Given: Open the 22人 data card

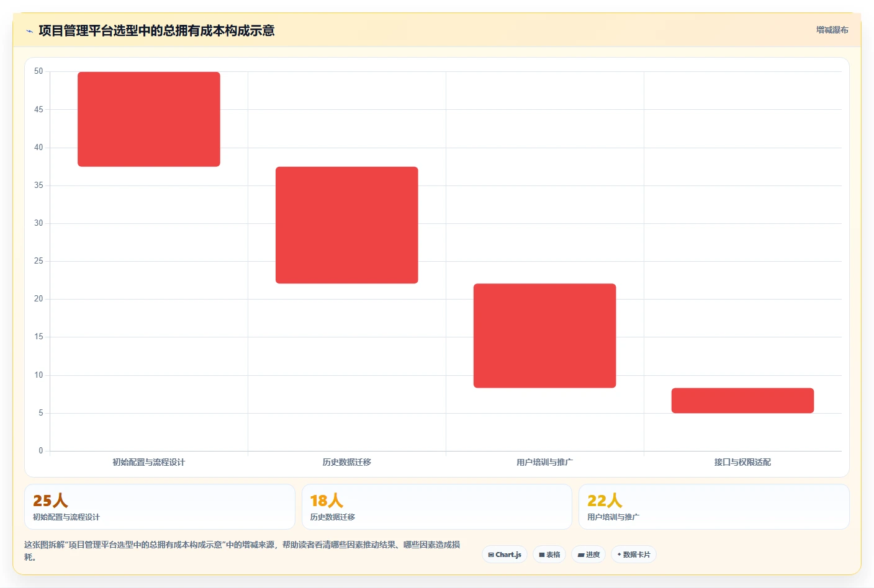Looking at the screenshot, I should (714, 507).
